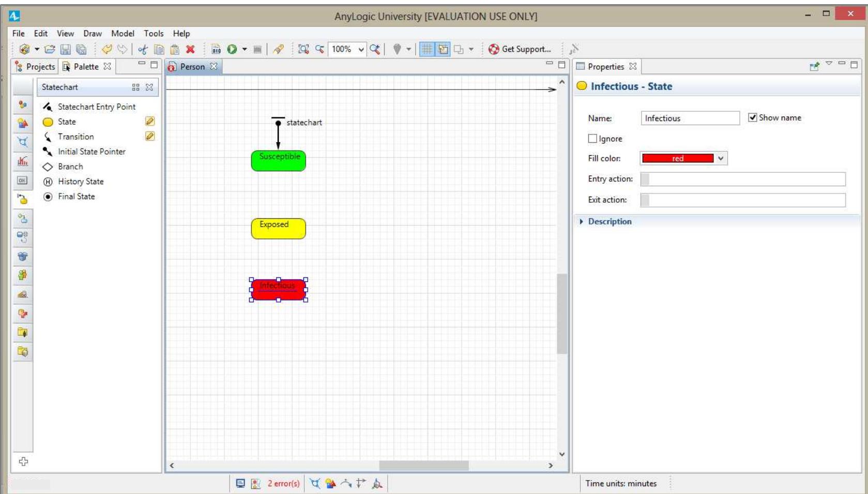Select the State element in the palette

pyautogui.click(x=67, y=122)
